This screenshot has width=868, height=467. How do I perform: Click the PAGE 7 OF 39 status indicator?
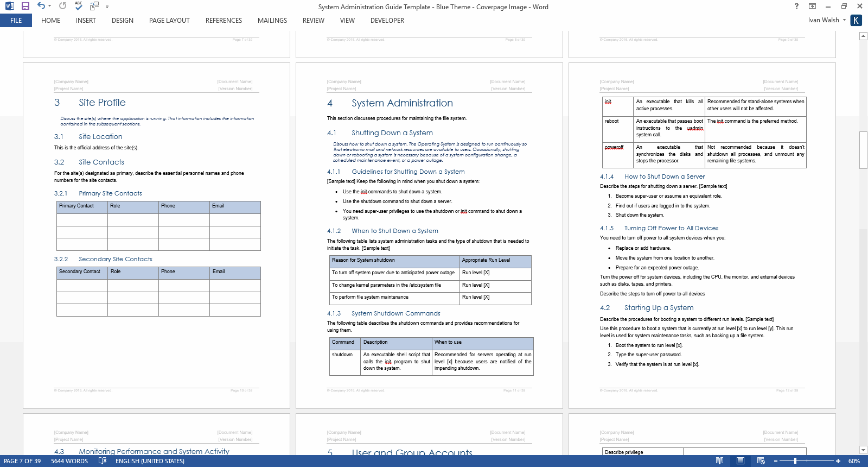[x=22, y=461]
